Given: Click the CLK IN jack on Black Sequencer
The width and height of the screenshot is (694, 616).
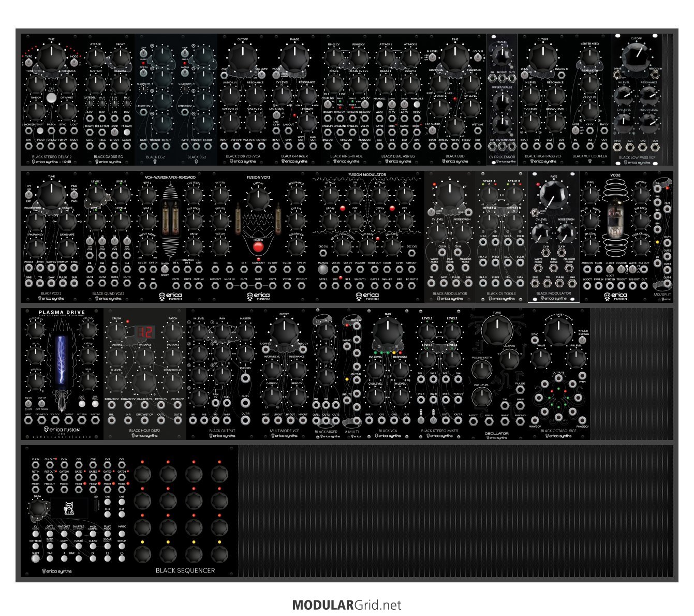Looking at the screenshot, I should pyautogui.click(x=36, y=465).
